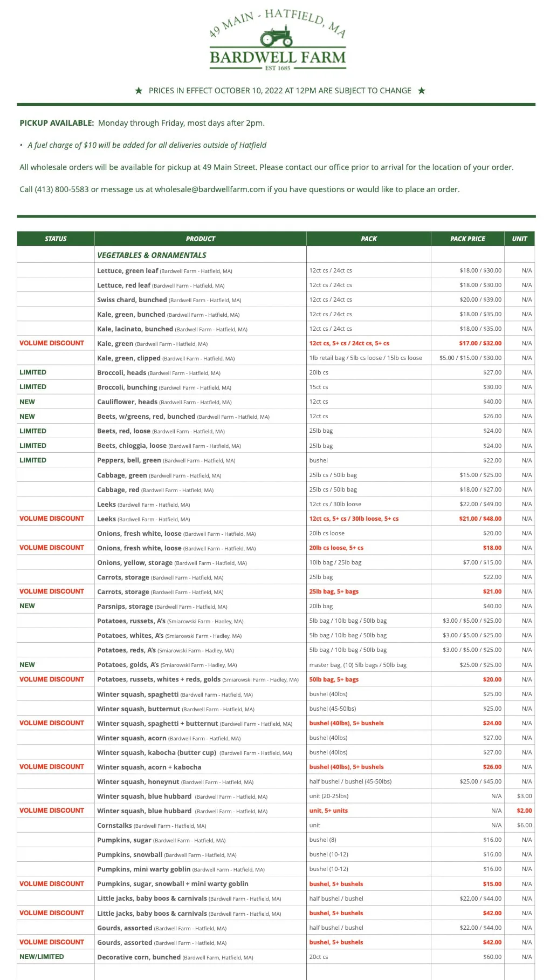Select 'Broccoli, bunching' product name
550x980 pixels.
tap(127, 387)
